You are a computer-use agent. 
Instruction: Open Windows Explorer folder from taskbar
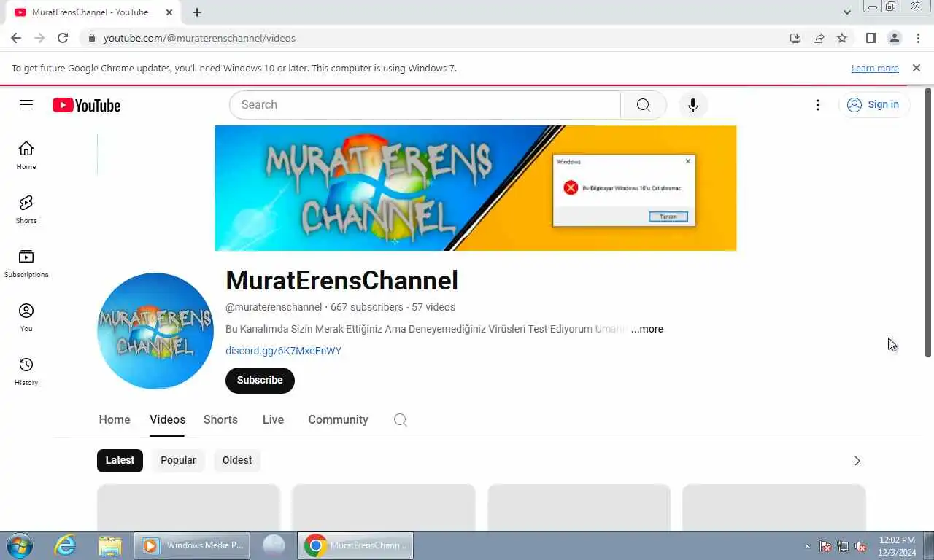[x=110, y=545]
